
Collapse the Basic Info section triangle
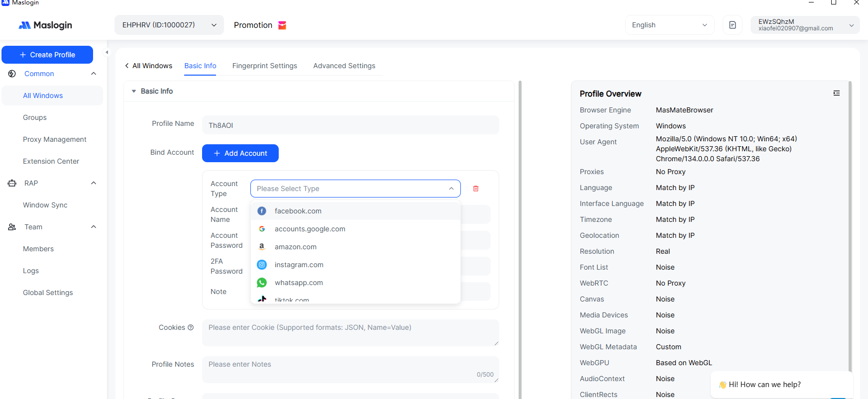pos(134,91)
